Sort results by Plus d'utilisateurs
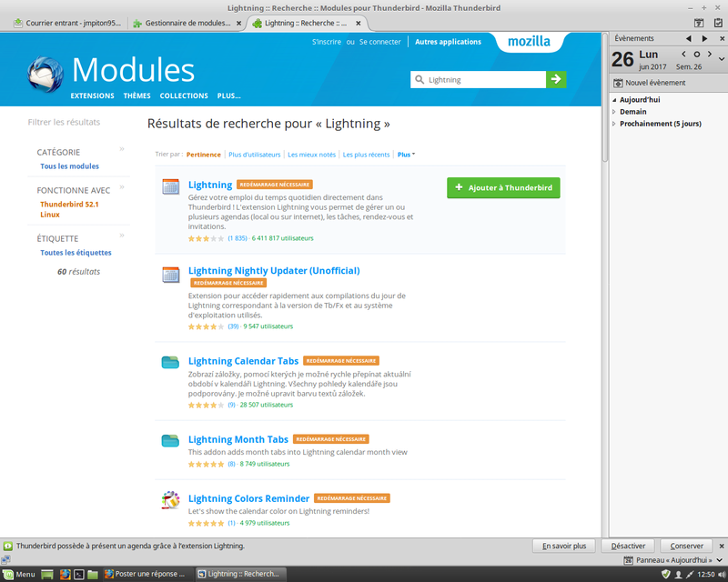Image resolution: width=728 pixels, height=582 pixels. coord(255,155)
